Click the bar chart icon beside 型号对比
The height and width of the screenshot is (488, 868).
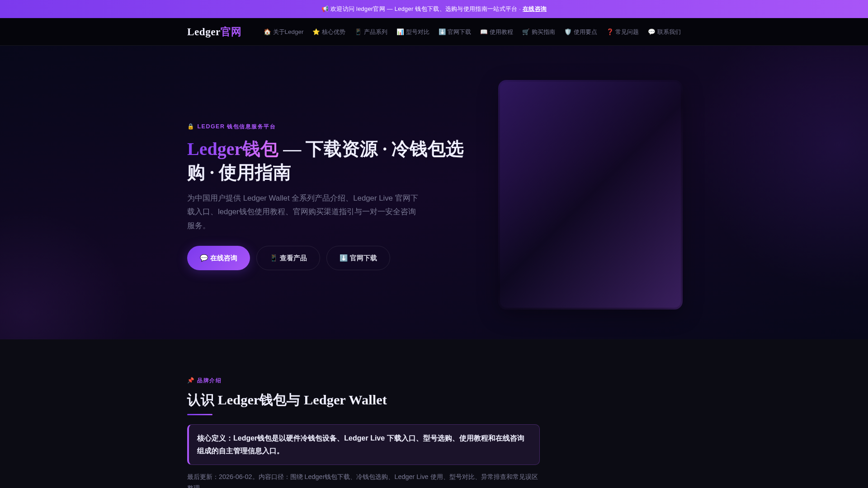(x=400, y=32)
